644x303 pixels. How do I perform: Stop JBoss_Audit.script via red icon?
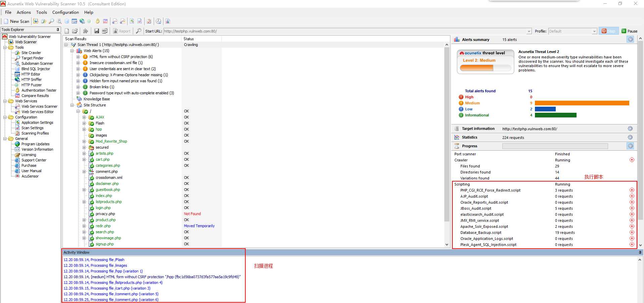point(632,208)
